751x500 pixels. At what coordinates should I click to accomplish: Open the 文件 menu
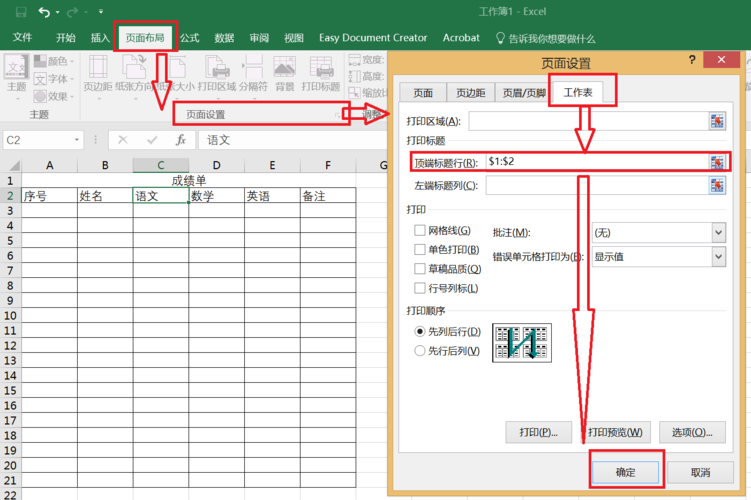pos(23,37)
